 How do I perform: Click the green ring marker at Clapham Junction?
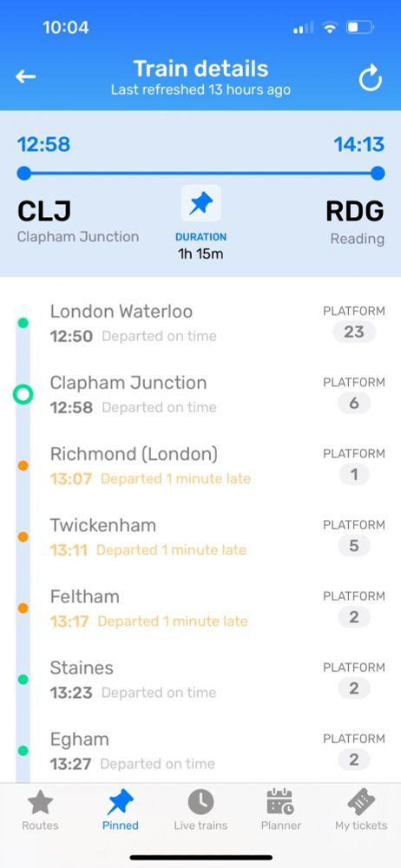(23, 394)
